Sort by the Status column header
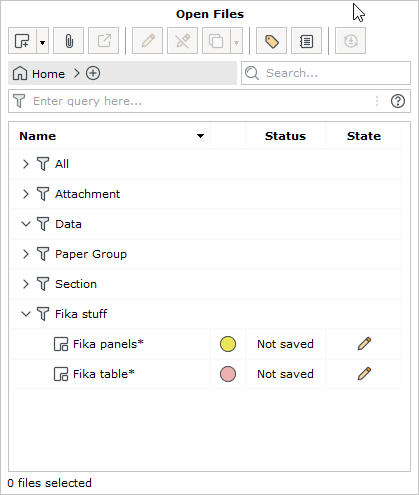Image resolution: width=419 pixels, height=495 pixels. coord(285,136)
